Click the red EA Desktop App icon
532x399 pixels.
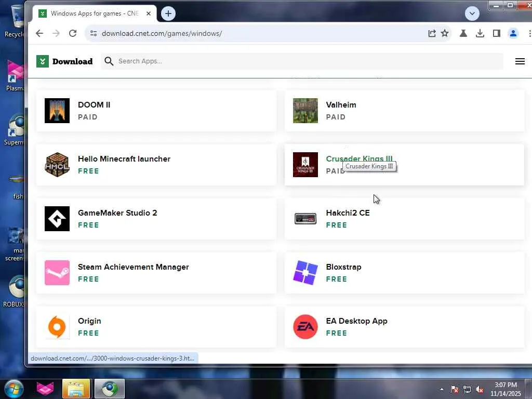[x=305, y=327]
